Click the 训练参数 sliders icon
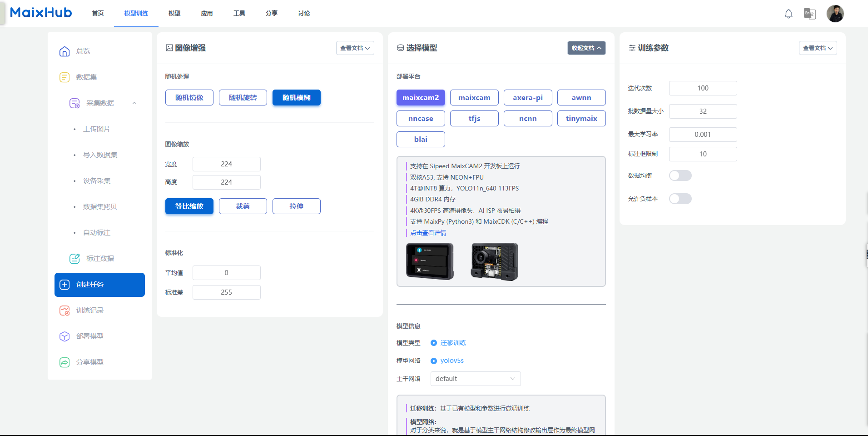868x436 pixels. [x=632, y=48]
